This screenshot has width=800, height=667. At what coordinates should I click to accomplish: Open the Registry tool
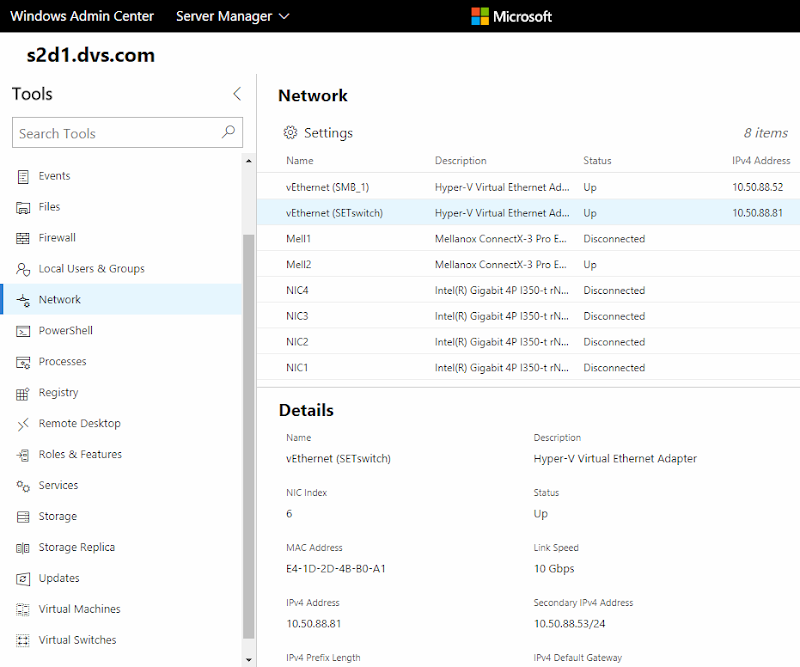point(58,393)
